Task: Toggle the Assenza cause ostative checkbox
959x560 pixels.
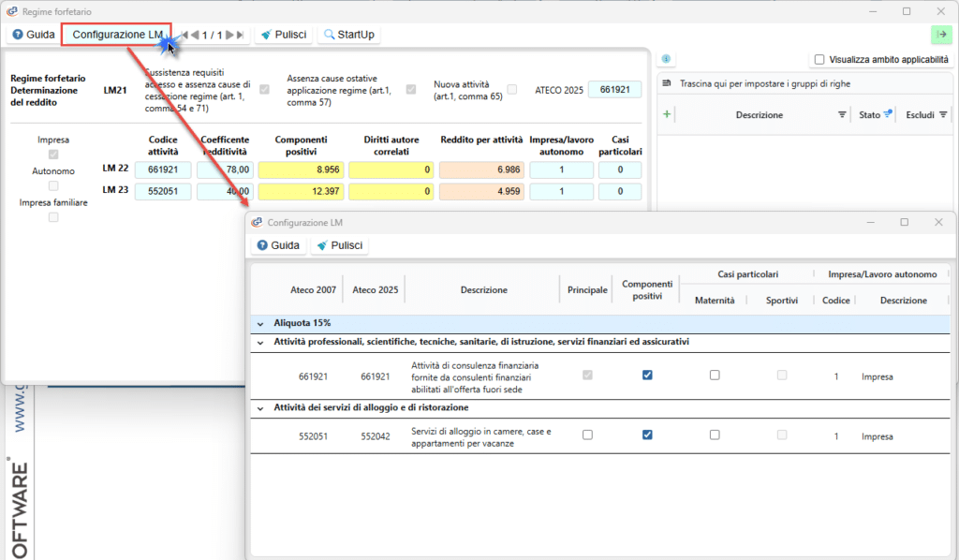Action: 411,89
